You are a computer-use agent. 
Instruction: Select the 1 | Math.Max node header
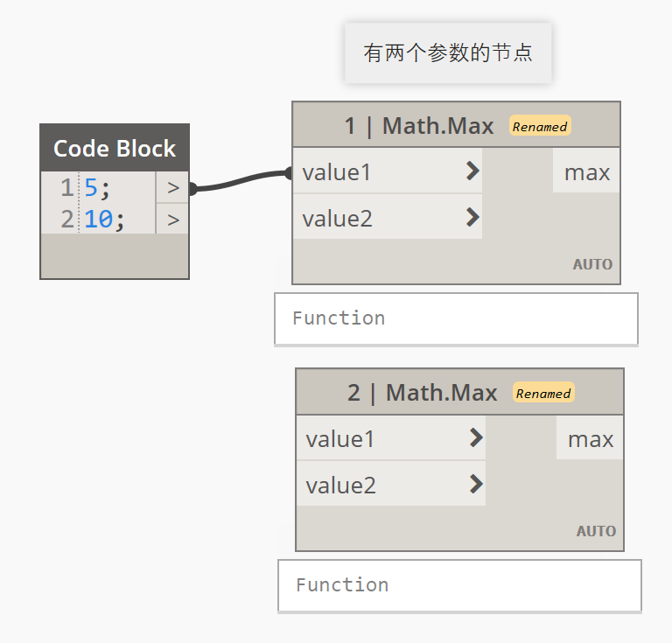click(420, 126)
